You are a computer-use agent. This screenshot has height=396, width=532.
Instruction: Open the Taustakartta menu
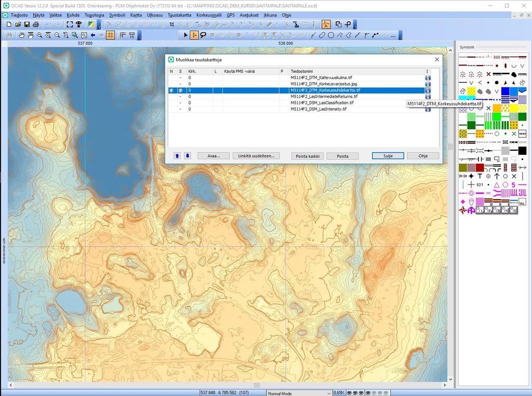tap(179, 15)
